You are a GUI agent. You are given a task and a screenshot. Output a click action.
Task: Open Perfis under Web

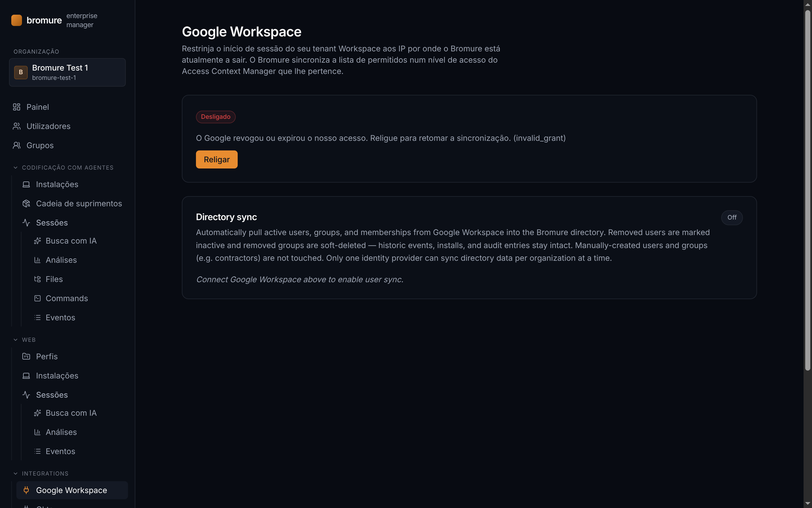72,356
